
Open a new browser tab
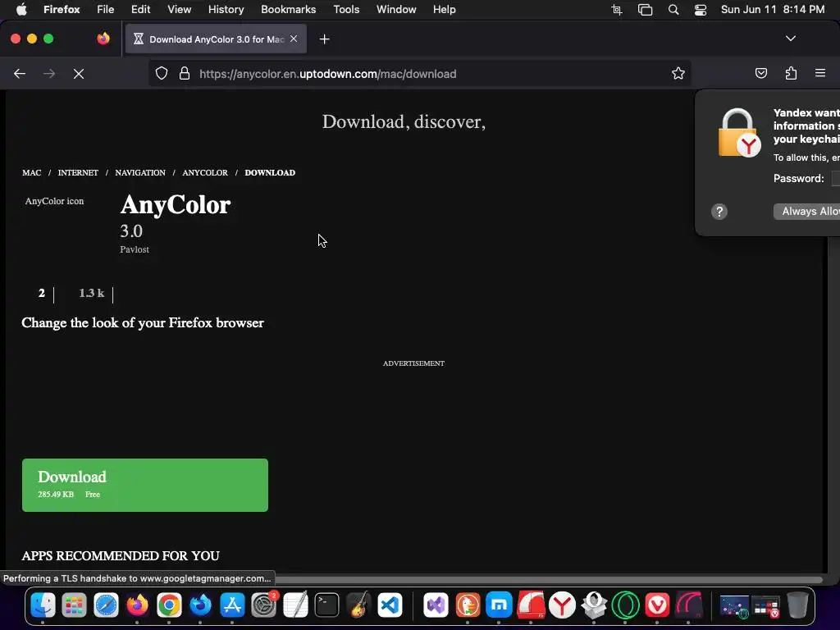[324, 39]
